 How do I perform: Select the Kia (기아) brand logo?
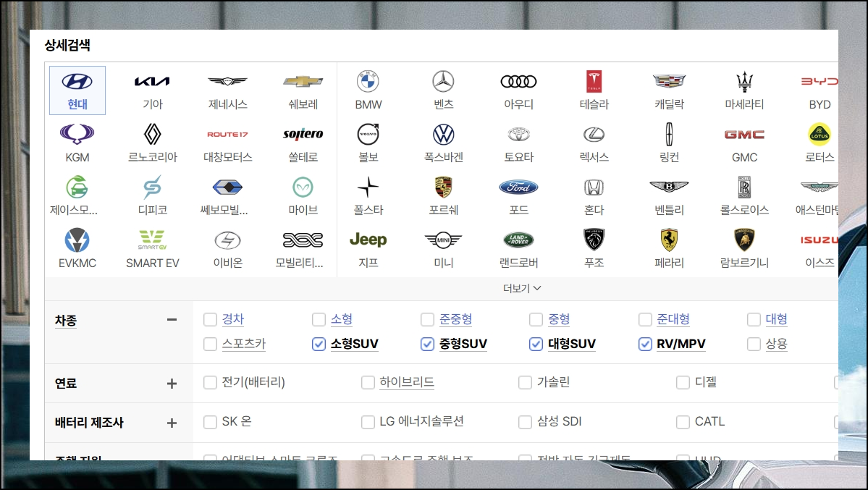(x=152, y=82)
